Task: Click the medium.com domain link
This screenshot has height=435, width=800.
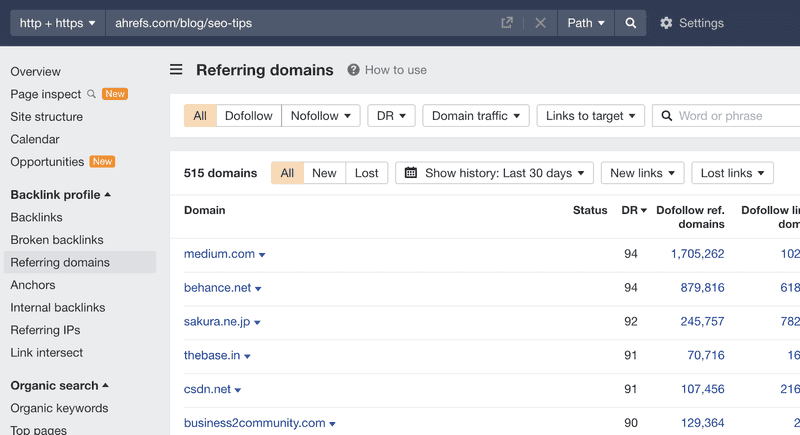Action: [219, 253]
